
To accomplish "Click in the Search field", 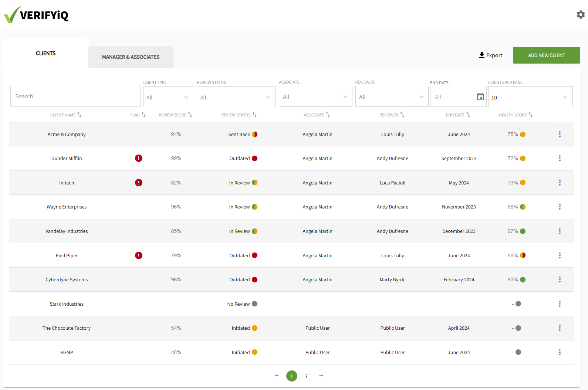I will 75,96.
